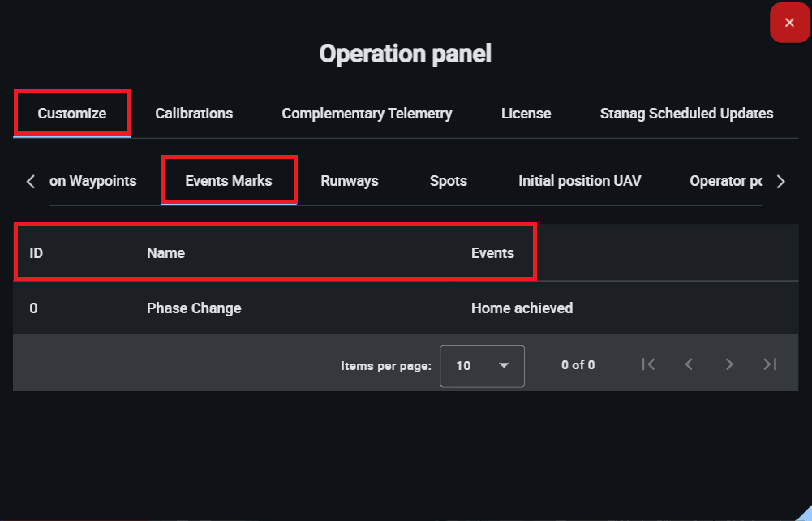Viewport: 812px width, 521px height.
Task: Open the Spots sub-tab
Action: coord(449,181)
